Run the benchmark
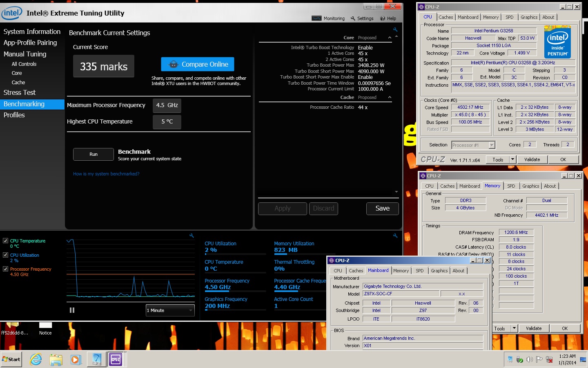Viewport: 588px width, 368px height. coord(94,154)
